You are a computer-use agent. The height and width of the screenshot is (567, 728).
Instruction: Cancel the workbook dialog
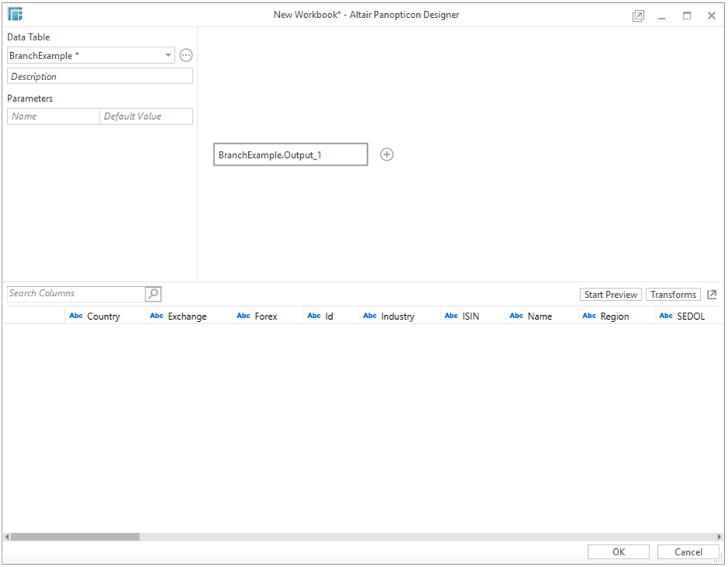click(x=688, y=551)
